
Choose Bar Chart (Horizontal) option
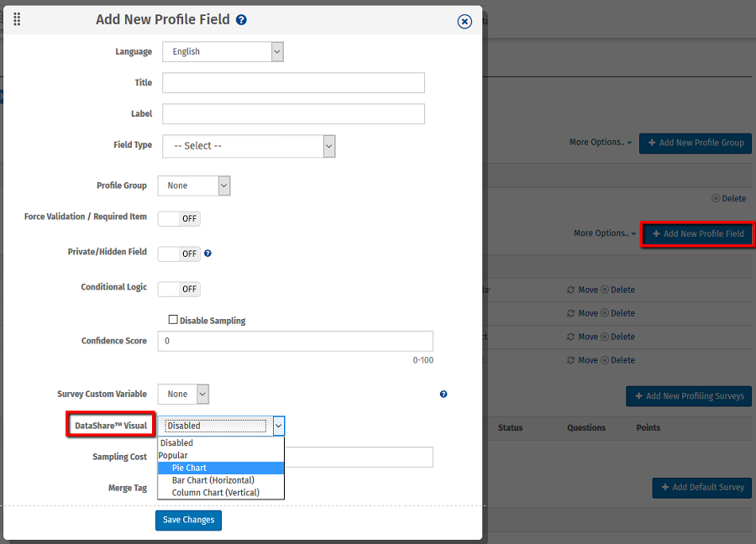213,480
